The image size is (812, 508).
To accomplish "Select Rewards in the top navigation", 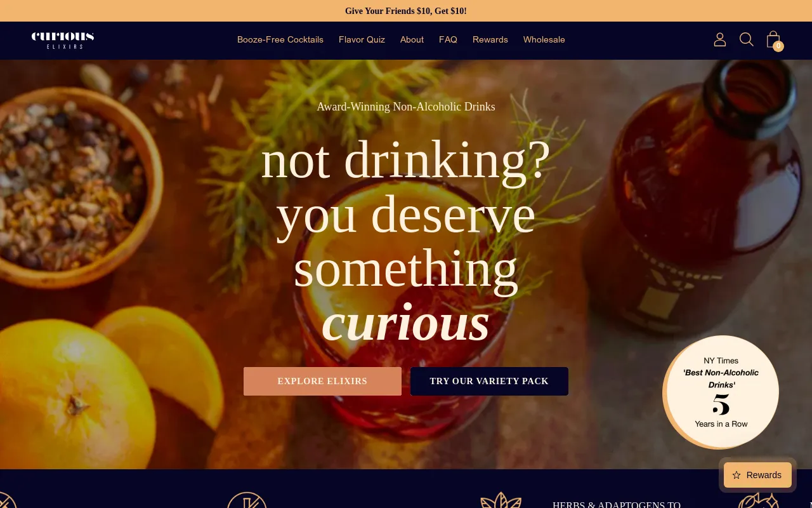I will click(x=490, y=39).
